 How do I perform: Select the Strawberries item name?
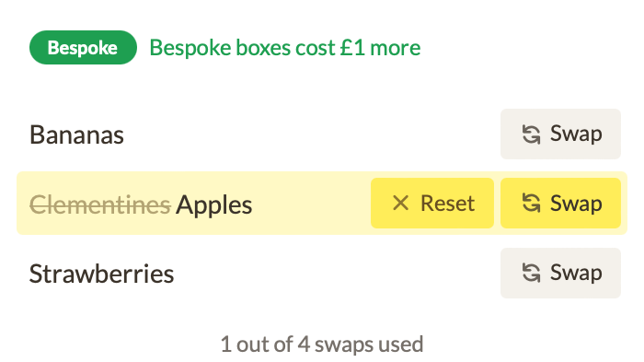(102, 274)
